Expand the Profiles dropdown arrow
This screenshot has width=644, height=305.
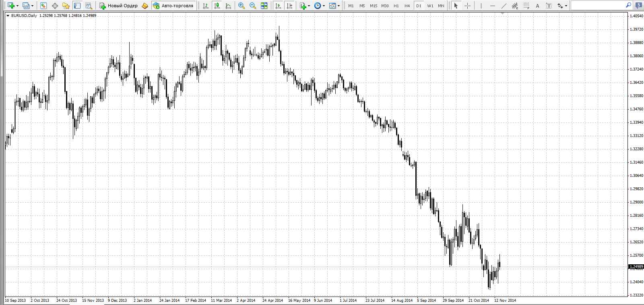tap(33, 6)
